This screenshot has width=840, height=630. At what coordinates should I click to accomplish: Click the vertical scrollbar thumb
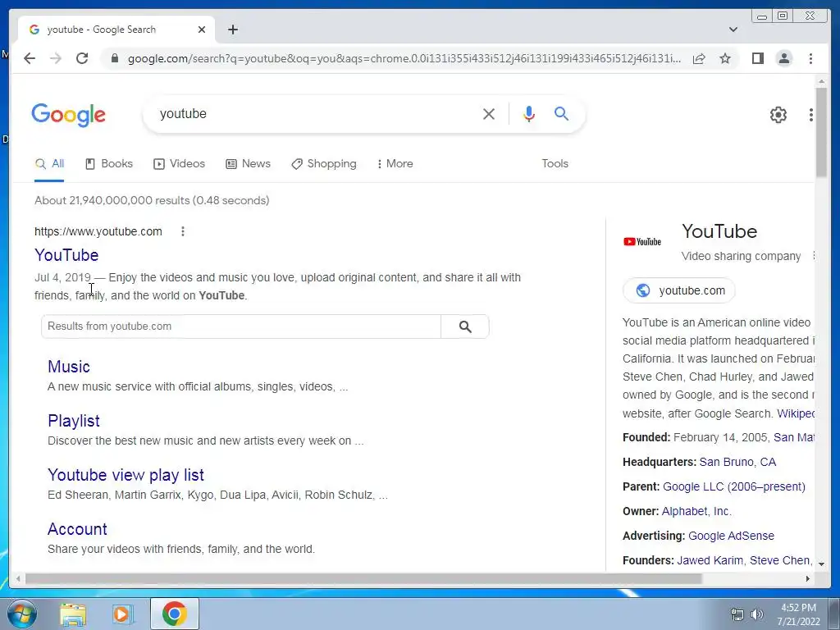(821, 132)
